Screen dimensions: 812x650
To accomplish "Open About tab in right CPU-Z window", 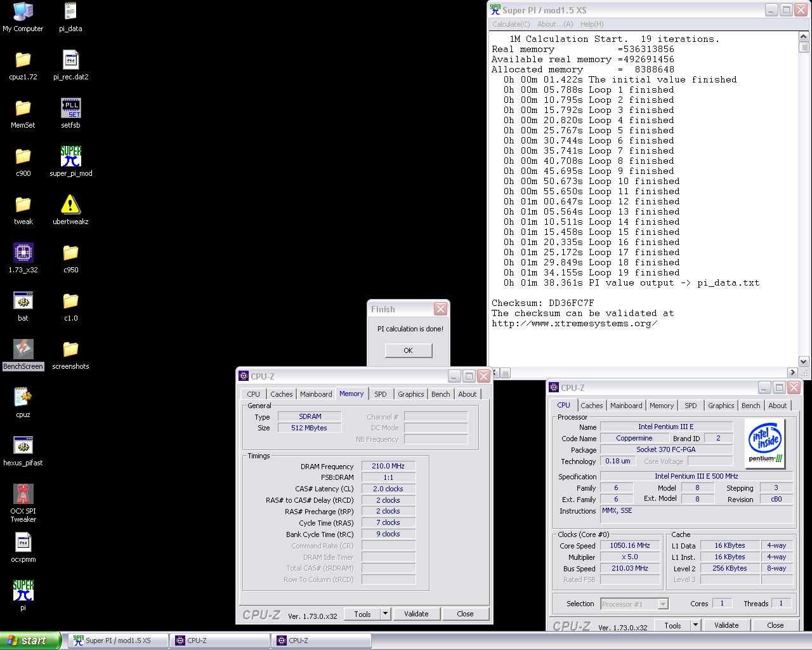I will click(778, 406).
